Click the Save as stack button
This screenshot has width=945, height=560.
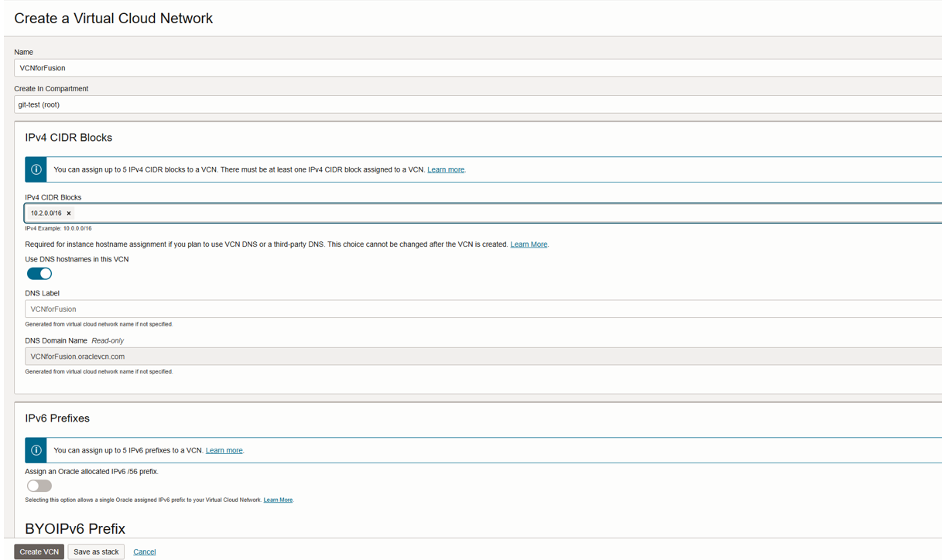[x=96, y=551]
